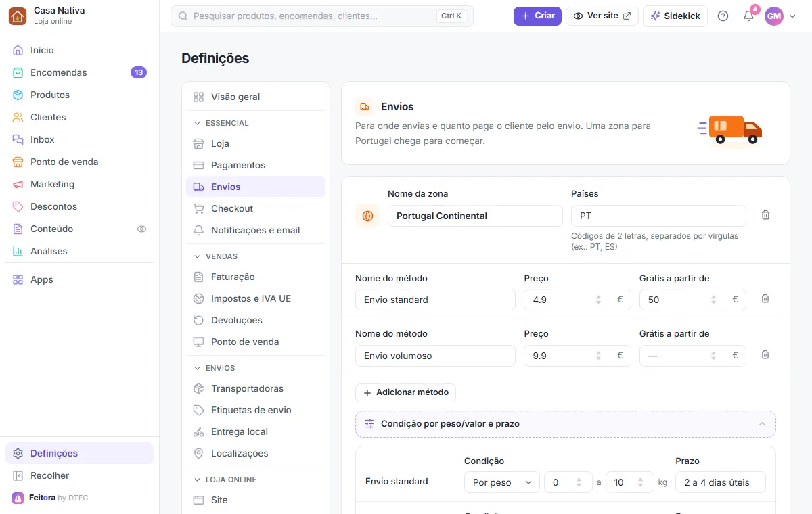Click the Casa Nativa store logo
The width and height of the screenshot is (812, 514).
[x=18, y=16]
